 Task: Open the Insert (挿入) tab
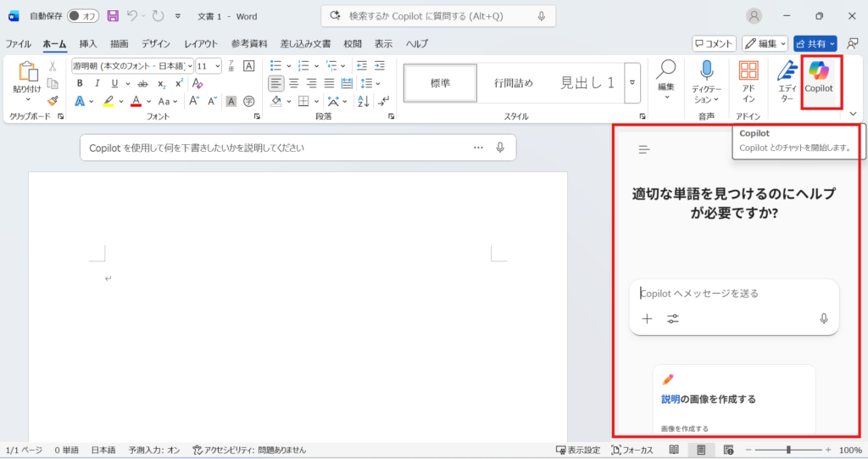tap(88, 43)
